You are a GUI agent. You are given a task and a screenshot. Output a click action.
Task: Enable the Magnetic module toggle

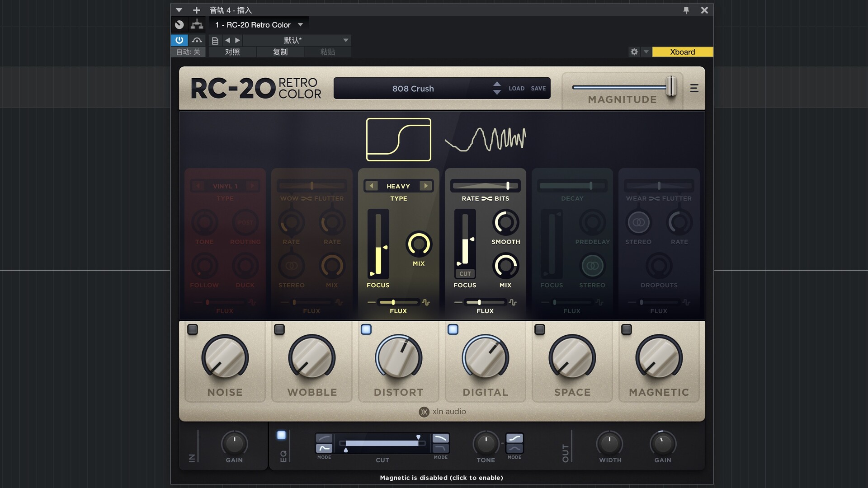[626, 329]
